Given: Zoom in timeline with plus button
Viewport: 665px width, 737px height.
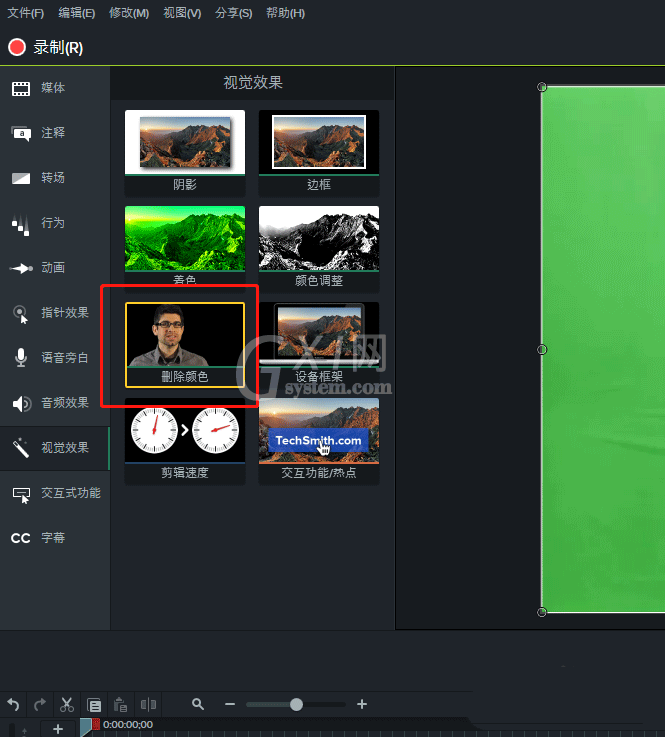Looking at the screenshot, I should tap(362, 704).
